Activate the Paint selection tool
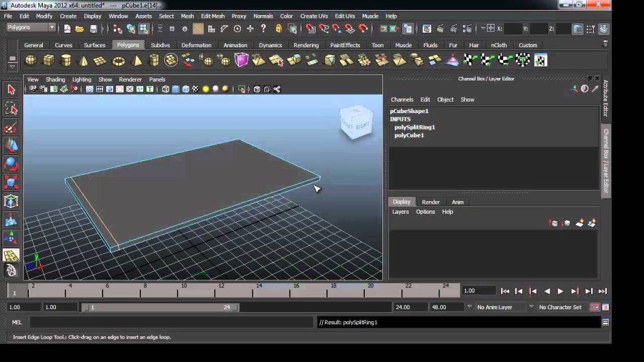This screenshot has height=362, width=644. [11, 128]
